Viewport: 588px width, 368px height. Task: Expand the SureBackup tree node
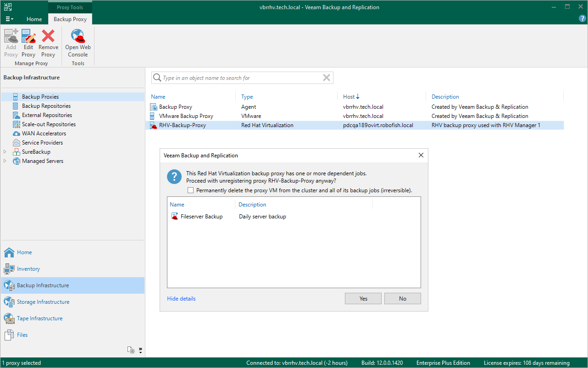[5, 152]
